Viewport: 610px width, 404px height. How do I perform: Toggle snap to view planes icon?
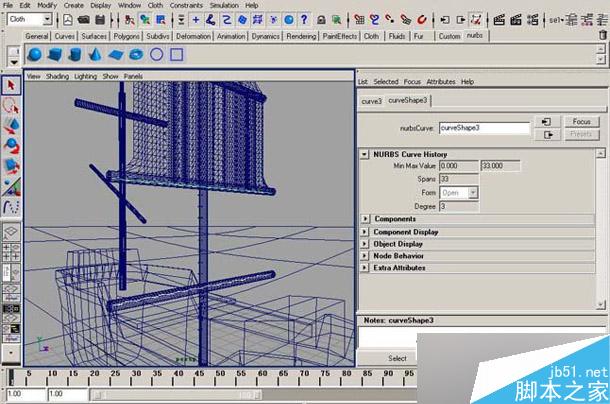[x=406, y=19]
